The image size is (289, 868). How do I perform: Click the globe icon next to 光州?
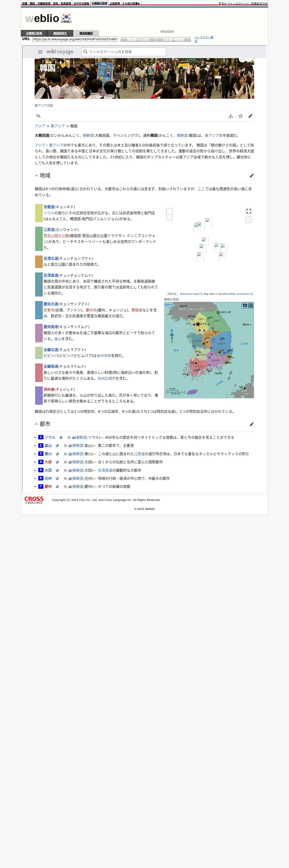[57, 478]
